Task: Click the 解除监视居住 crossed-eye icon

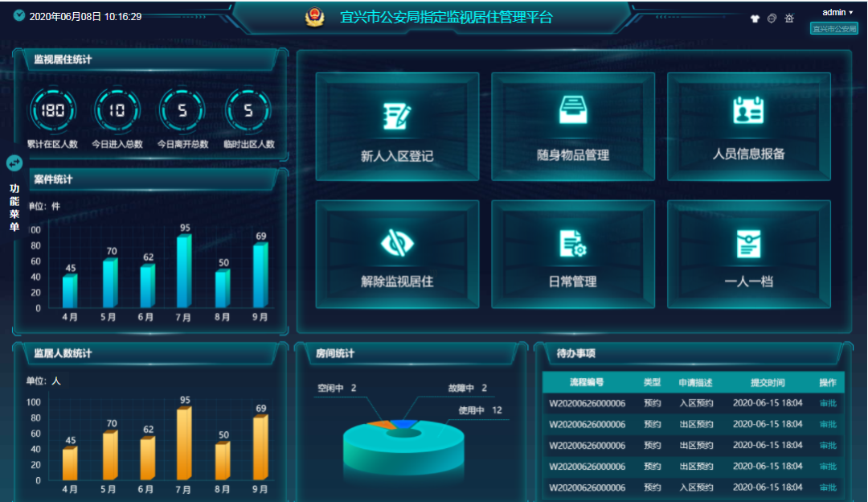Action: pyautogui.click(x=396, y=243)
